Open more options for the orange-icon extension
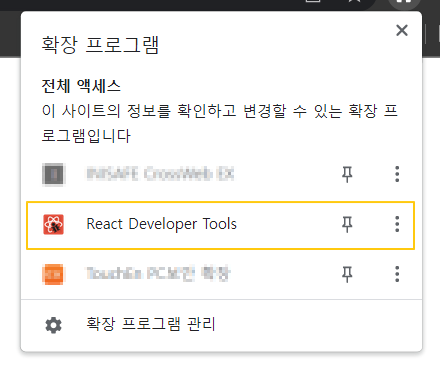Viewport: 440px width, 374px height. pyautogui.click(x=397, y=274)
